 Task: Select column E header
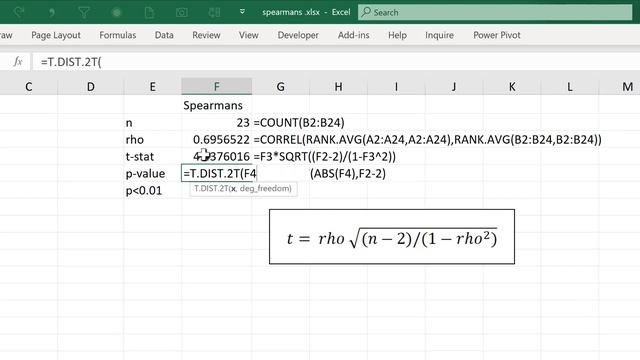[153, 87]
